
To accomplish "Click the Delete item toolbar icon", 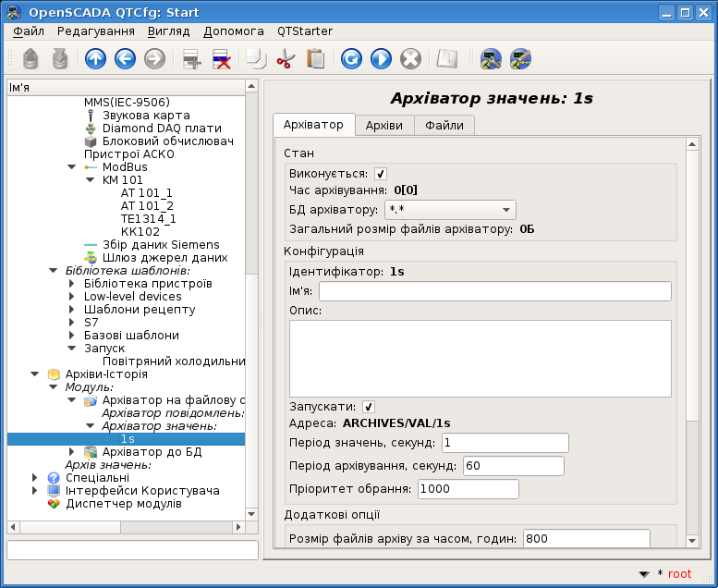I will tap(222, 59).
